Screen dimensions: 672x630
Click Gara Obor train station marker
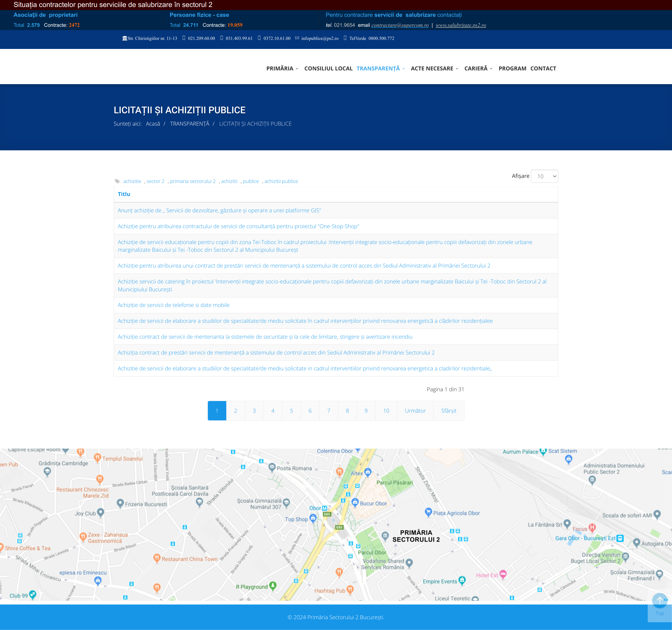click(x=620, y=538)
